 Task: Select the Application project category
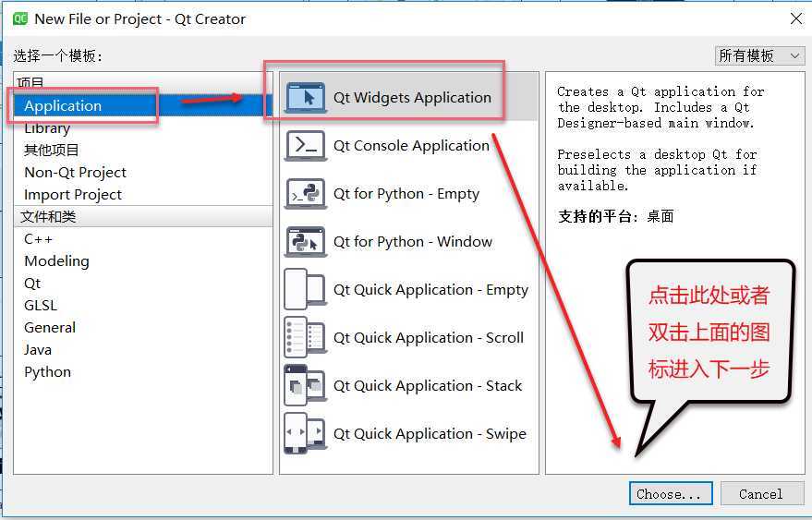click(143, 105)
